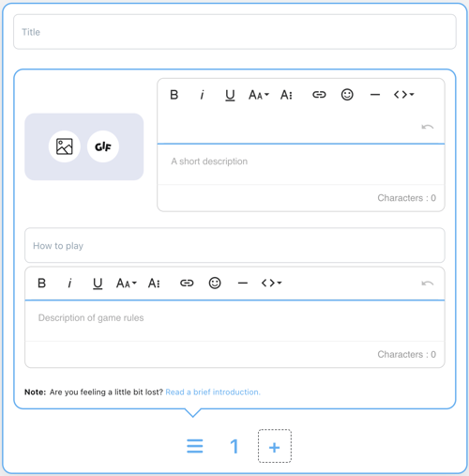Open font size dropdown in description toolbar
Image resolution: width=469 pixels, height=476 pixels.
point(259,95)
